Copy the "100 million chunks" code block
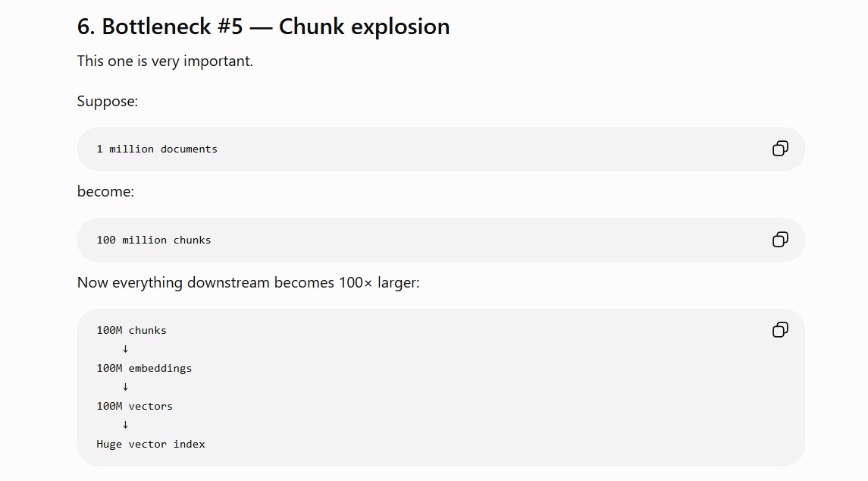Viewport: 868px width, 481px height. [780, 240]
